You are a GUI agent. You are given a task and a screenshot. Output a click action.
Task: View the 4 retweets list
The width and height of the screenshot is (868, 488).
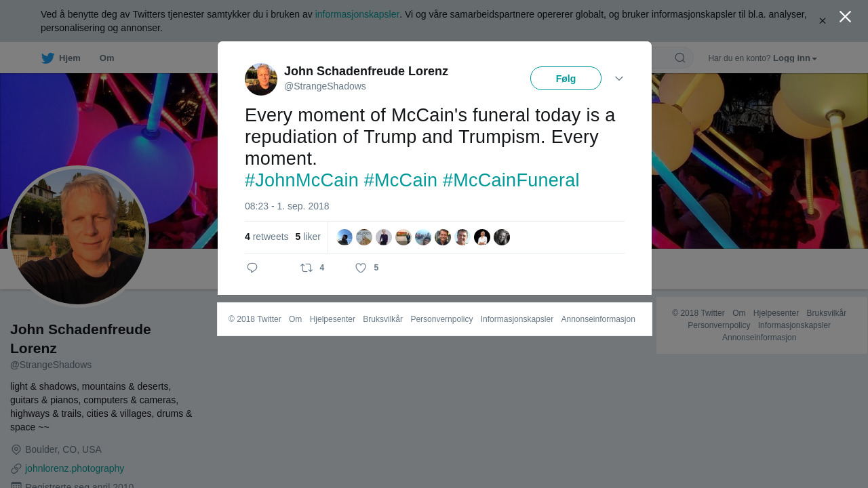point(267,237)
